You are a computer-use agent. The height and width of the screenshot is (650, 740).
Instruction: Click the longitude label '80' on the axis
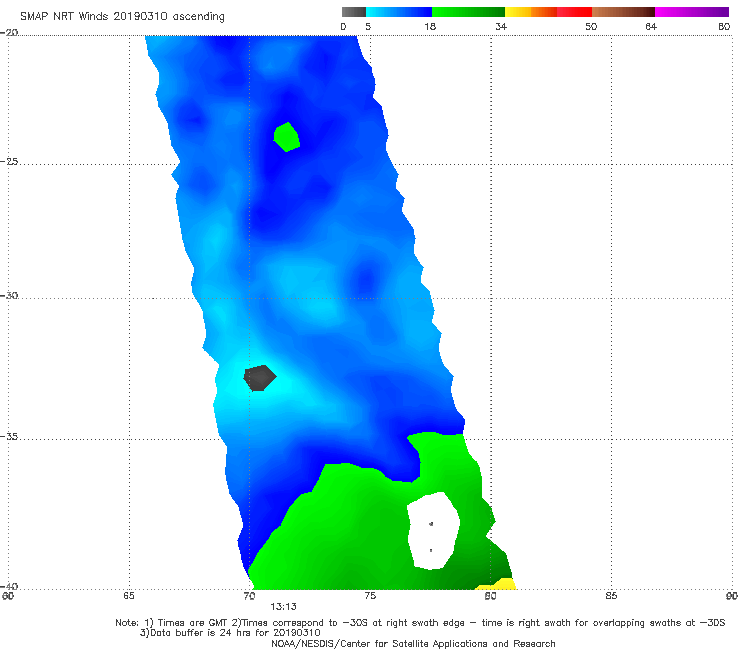(490, 596)
